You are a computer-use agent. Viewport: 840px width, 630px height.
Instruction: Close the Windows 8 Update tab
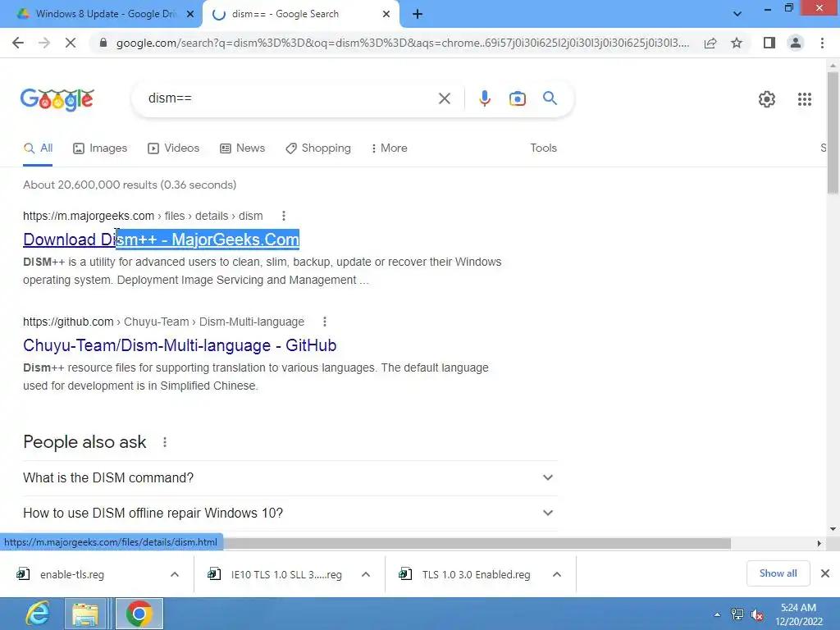(x=190, y=15)
